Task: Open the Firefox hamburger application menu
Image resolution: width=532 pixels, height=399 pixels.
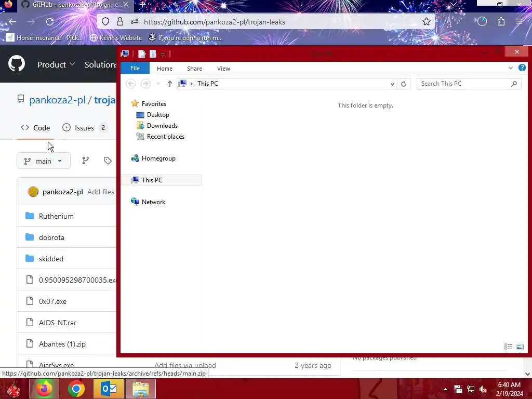Action: pyautogui.click(x=520, y=22)
